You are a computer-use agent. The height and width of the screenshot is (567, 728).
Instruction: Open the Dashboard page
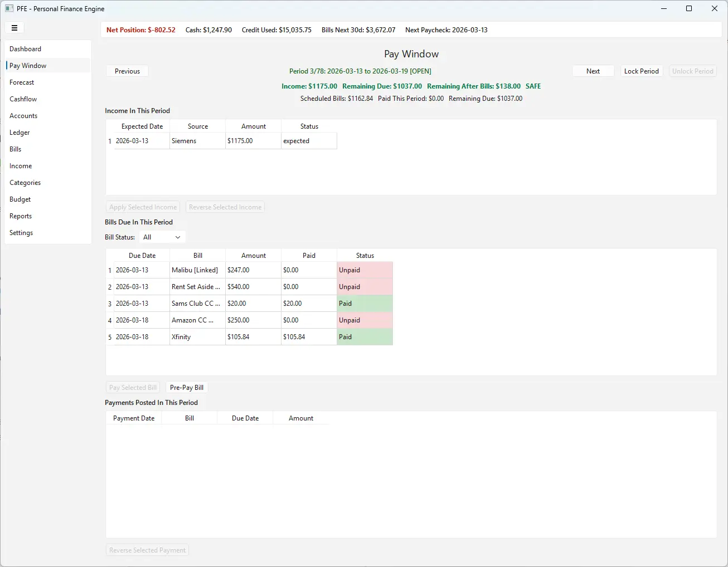coord(48,49)
